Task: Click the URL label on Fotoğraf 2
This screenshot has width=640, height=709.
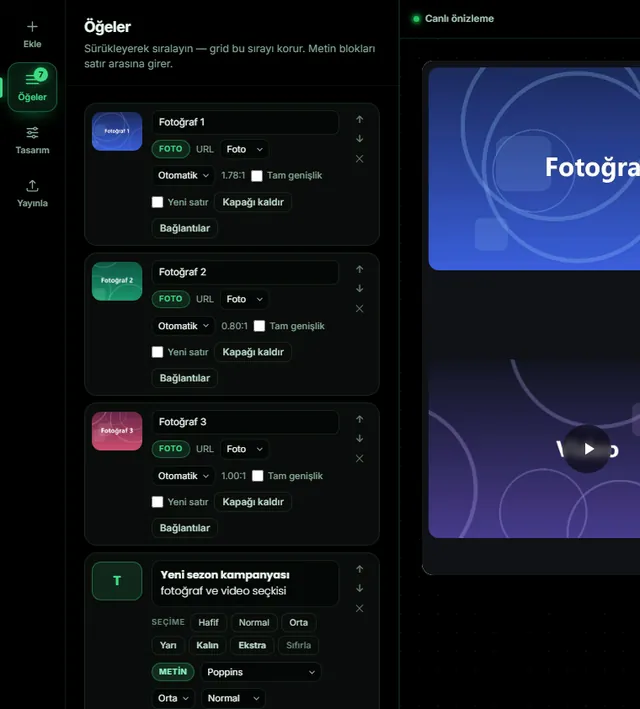Action: 204,299
